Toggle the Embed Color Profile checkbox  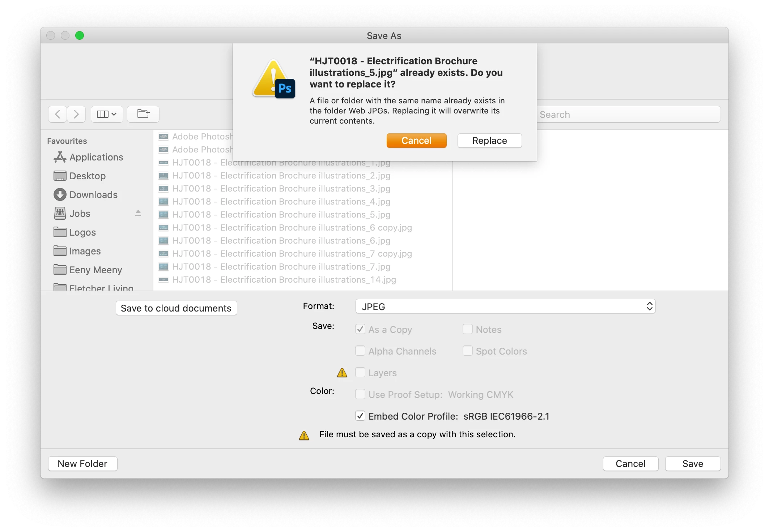(x=360, y=416)
